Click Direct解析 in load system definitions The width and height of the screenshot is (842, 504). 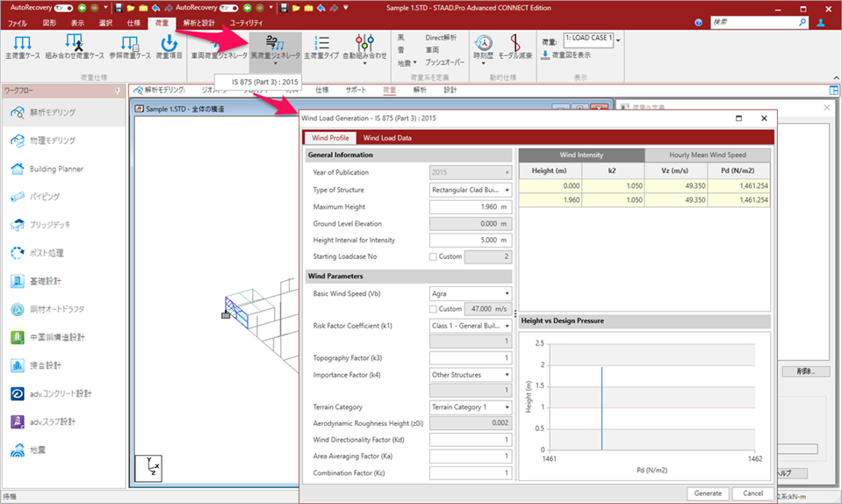point(441,38)
